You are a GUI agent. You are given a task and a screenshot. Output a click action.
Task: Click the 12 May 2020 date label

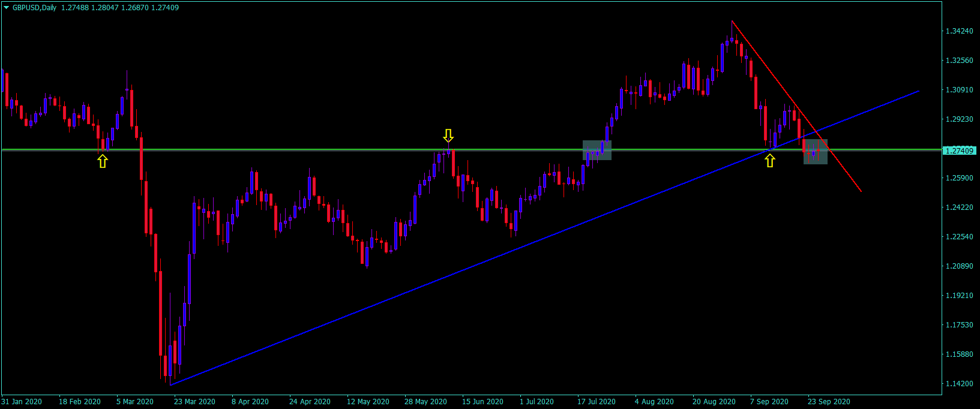[368, 402]
